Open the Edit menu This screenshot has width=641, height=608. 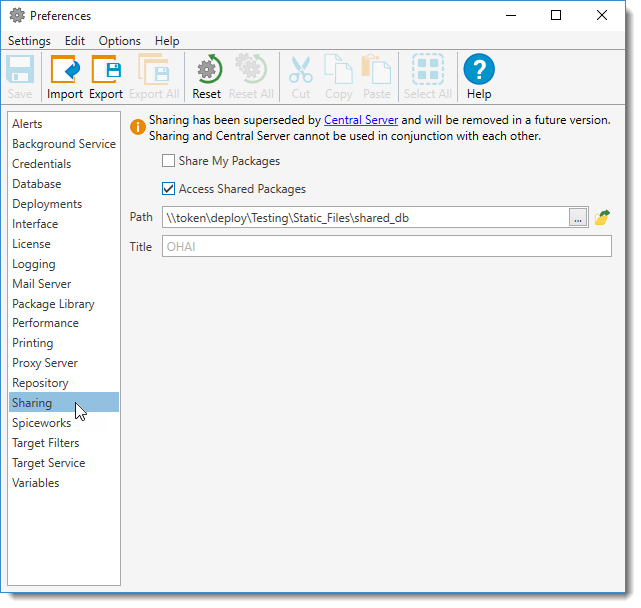coord(75,41)
